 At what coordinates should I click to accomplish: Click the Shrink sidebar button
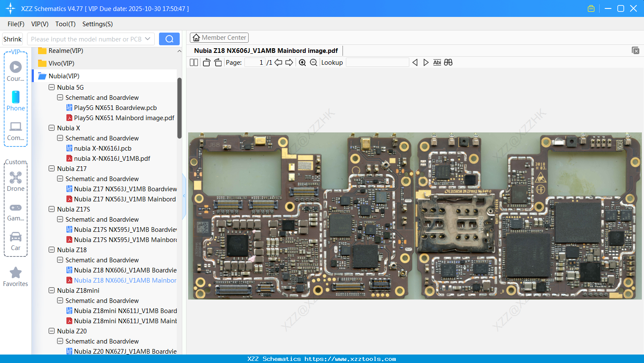click(12, 38)
